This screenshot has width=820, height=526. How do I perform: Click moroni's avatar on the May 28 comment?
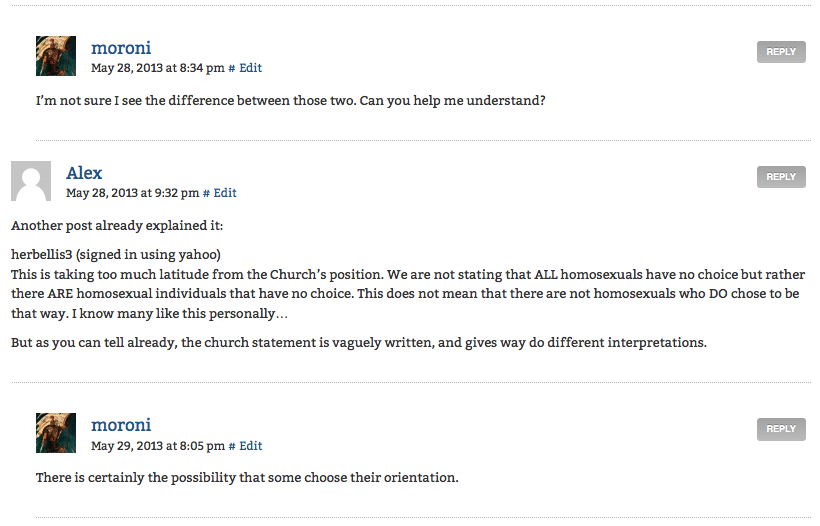[56, 56]
